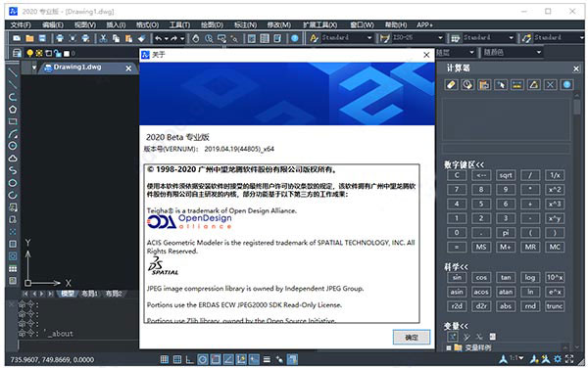Open the 帮助(H) menu
Screen dimensions: 588x368
point(396,25)
